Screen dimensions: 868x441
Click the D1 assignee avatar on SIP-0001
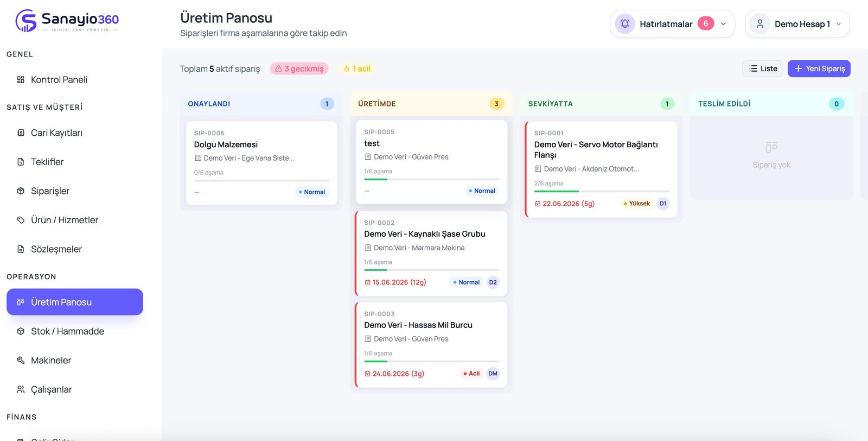pyautogui.click(x=663, y=204)
